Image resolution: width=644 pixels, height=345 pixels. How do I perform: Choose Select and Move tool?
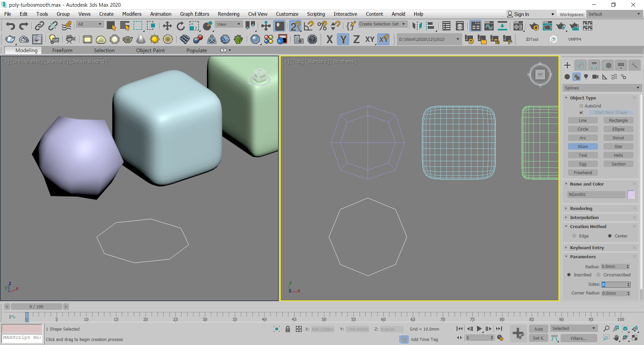[x=167, y=26]
